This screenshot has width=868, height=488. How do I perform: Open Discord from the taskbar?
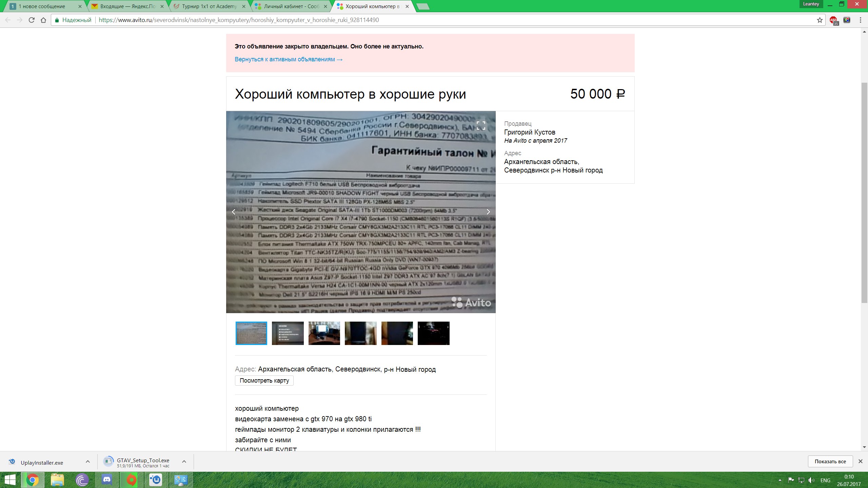tap(107, 480)
